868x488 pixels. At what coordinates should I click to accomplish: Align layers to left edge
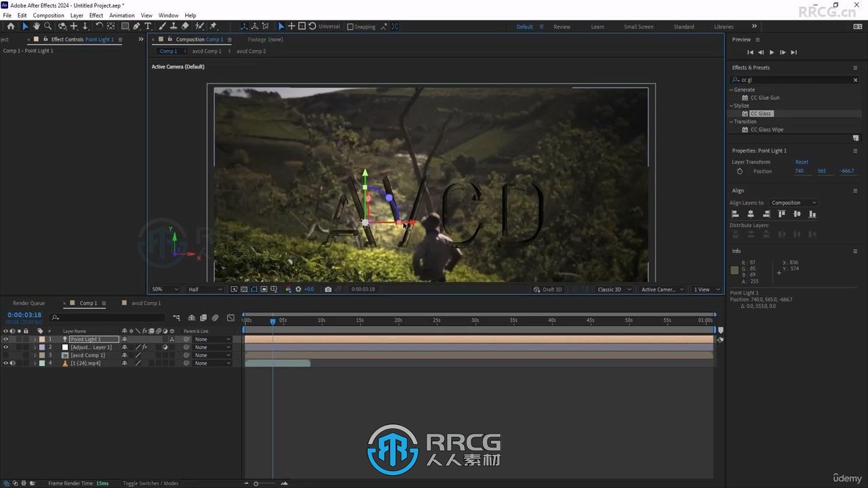click(735, 214)
